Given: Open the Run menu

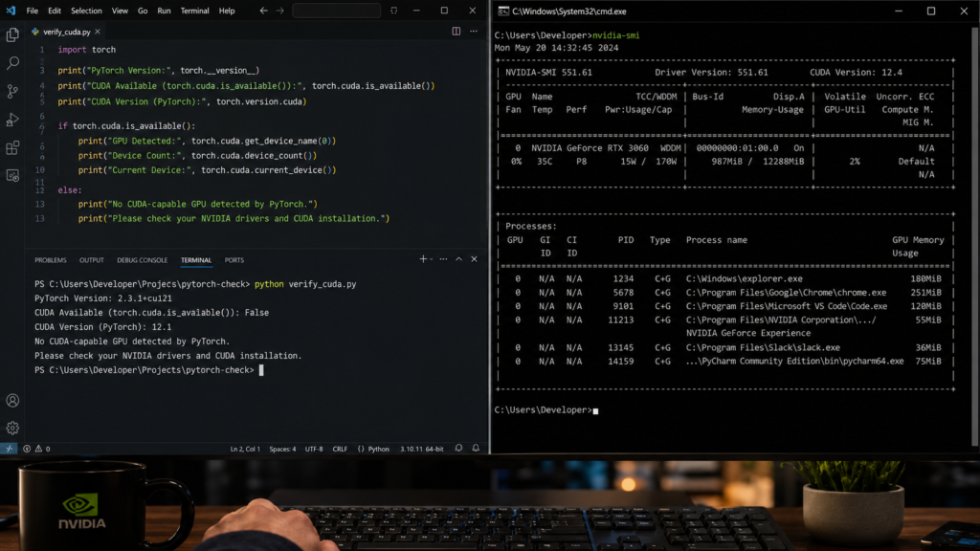Looking at the screenshot, I should [x=164, y=11].
